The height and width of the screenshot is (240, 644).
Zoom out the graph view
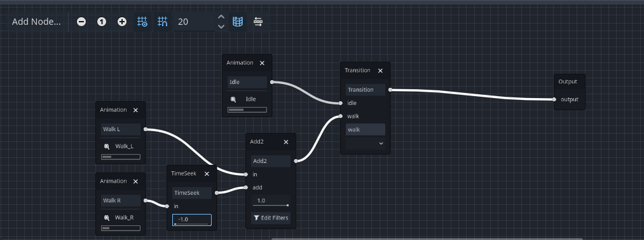(x=81, y=22)
